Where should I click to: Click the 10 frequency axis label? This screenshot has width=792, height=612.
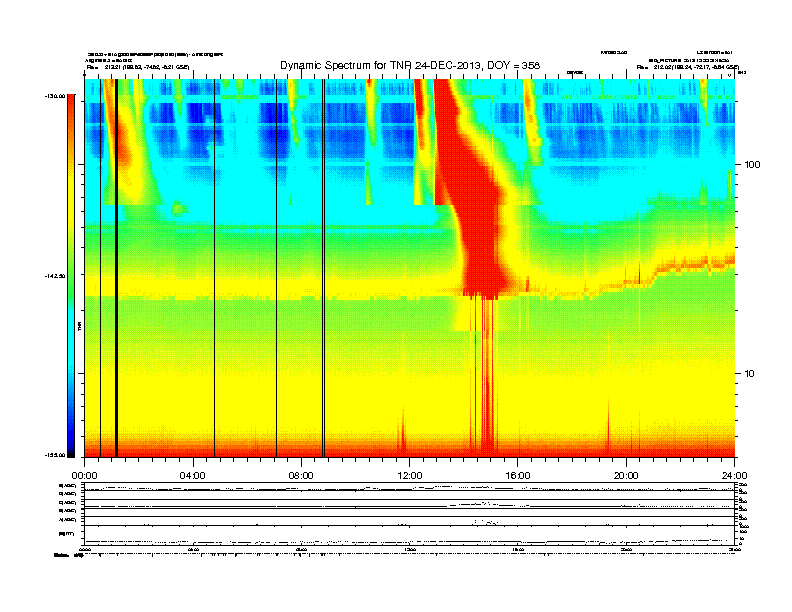(x=750, y=374)
